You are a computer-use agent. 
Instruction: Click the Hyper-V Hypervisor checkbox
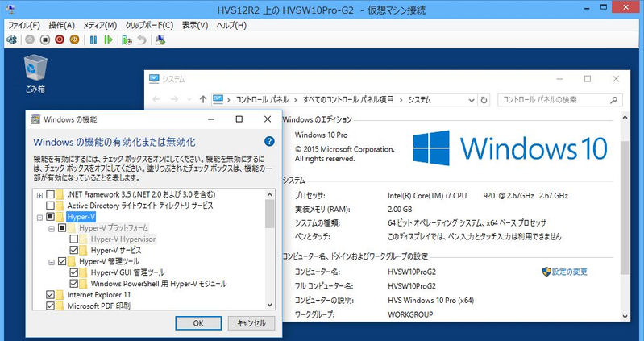tap(74, 239)
